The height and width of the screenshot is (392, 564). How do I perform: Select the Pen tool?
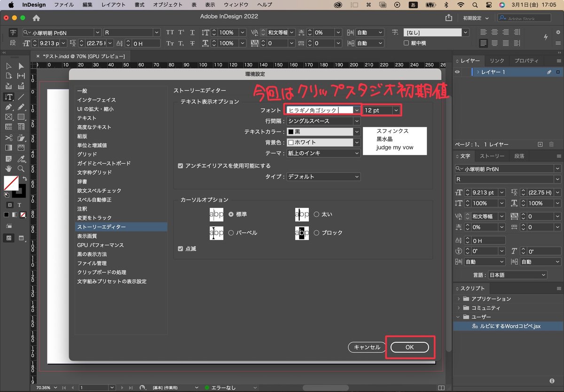pos(8,108)
